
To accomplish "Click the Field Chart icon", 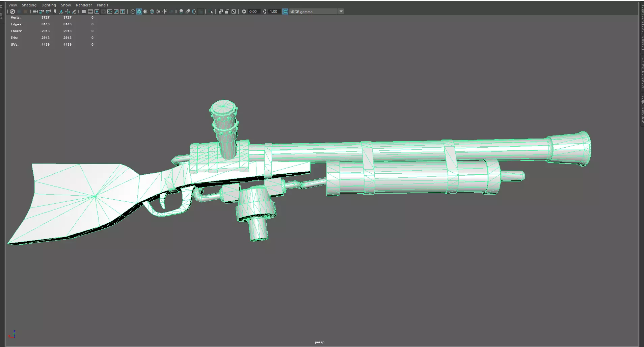I will point(110,11).
